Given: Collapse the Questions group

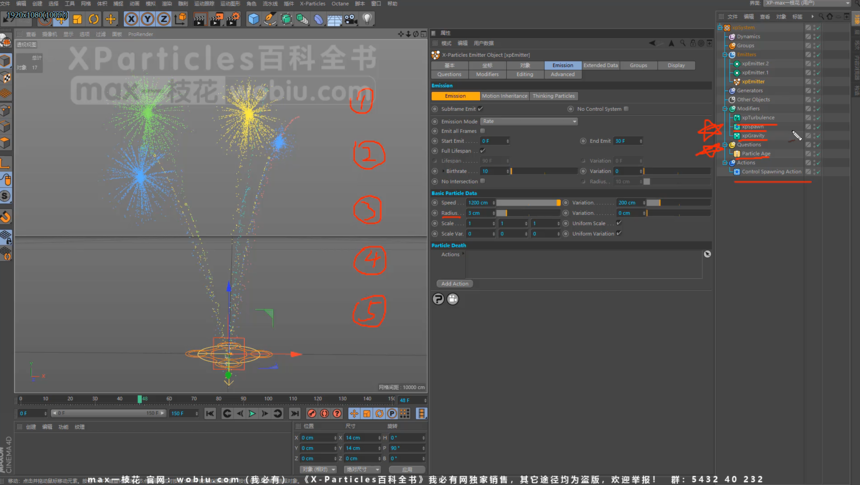Looking at the screenshot, I should point(725,145).
